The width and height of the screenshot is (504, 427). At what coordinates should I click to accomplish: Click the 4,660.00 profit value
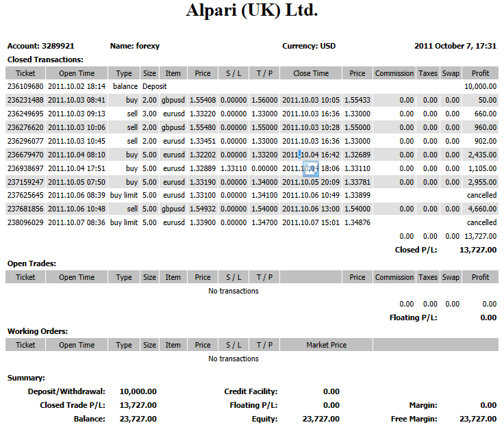tap(482, 209)
